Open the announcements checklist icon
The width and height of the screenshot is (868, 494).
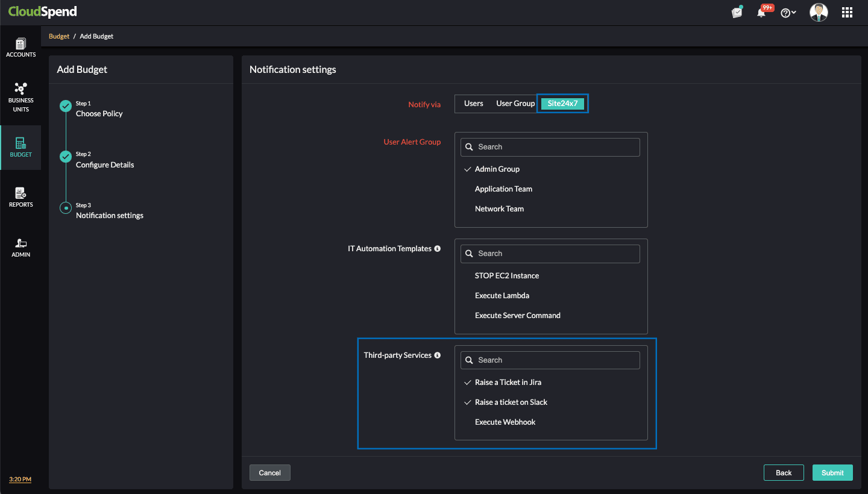(737, 12)
